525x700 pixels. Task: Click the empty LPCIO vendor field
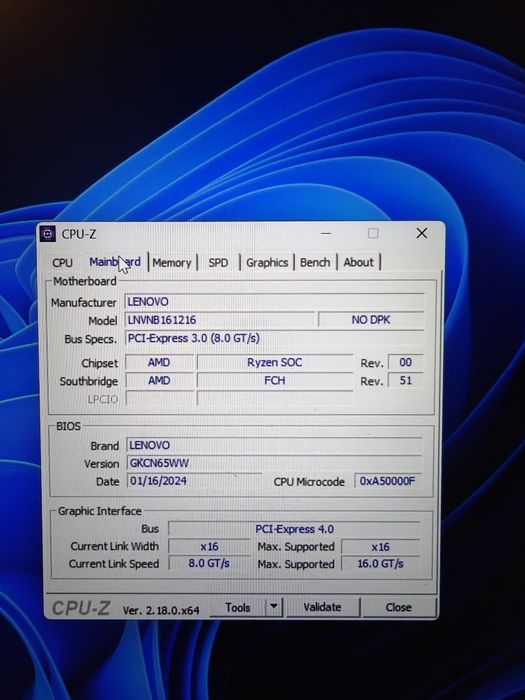click(159, 398)
